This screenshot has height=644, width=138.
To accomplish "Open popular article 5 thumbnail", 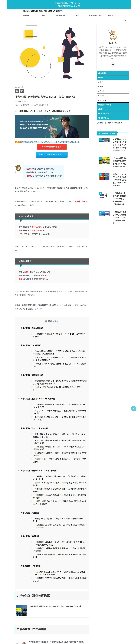I will pos(104,213).
